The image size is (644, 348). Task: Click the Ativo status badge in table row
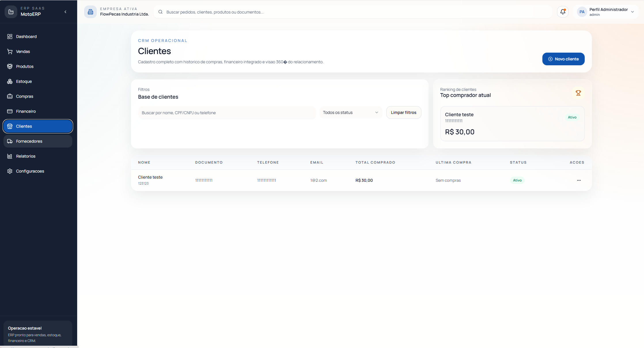[517, 180]
